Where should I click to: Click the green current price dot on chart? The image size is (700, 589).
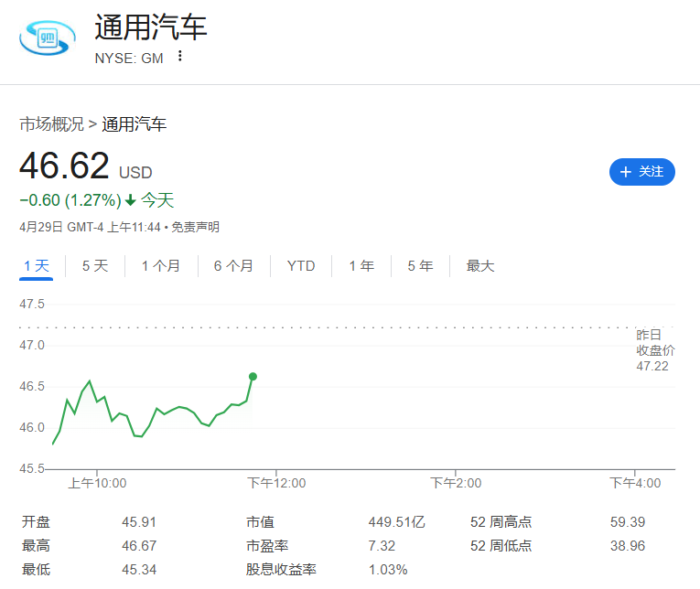point(253,377)
